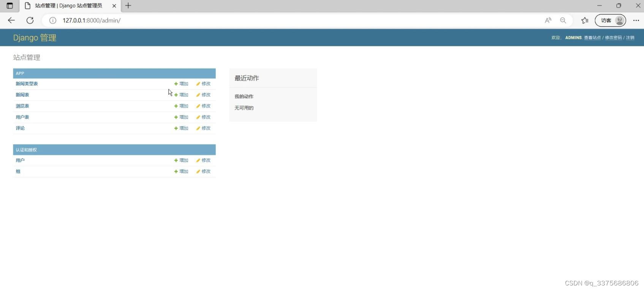Image resolution: width=644 pixels, height=290 pixels.
Task: Click 增加 for 组 row
Action: 181,171
